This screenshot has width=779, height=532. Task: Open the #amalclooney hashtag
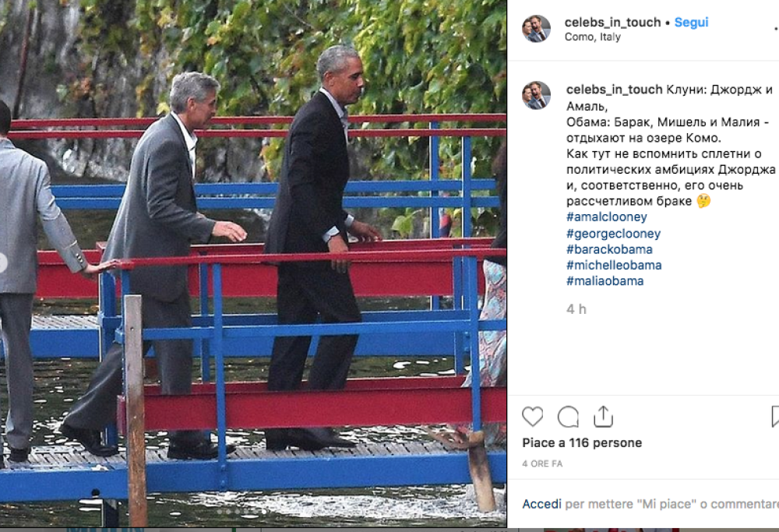(x=607, y=217)
